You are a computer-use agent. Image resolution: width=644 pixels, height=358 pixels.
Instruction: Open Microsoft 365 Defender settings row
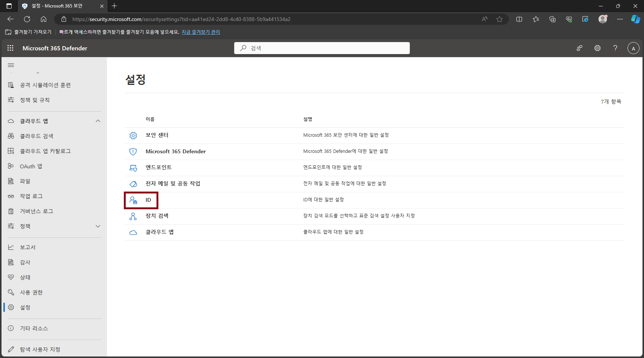(375, 151)
